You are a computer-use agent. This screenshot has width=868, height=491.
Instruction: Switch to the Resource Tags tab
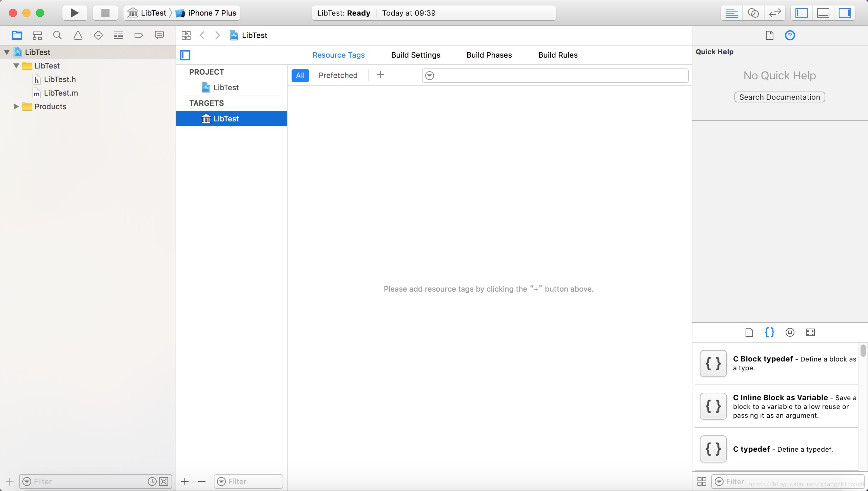click(x=338, y=55)
